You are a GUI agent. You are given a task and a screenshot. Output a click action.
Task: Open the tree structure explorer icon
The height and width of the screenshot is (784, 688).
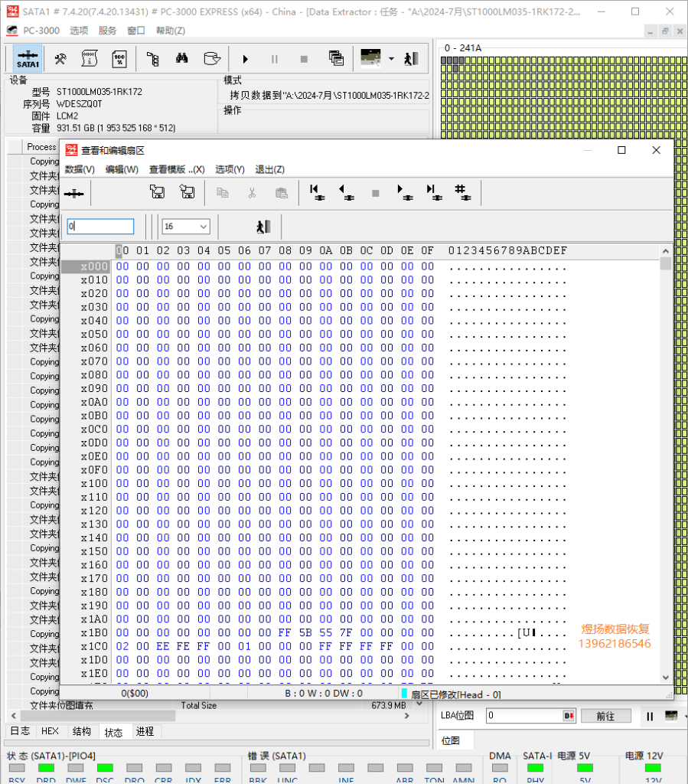tap(152, 59)
